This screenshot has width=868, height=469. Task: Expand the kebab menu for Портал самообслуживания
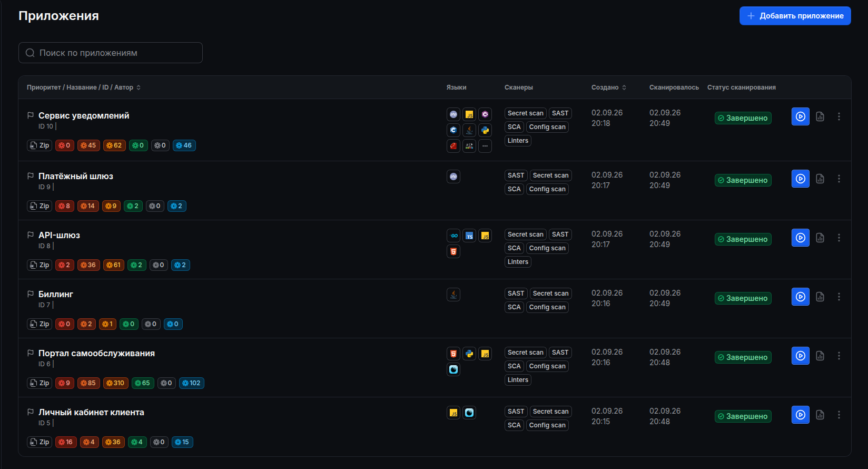839,356
